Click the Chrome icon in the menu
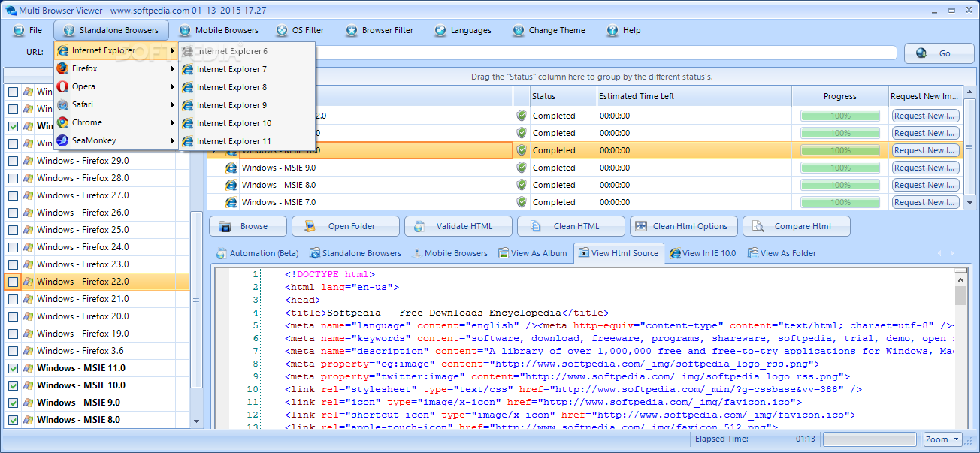Image resolution: width=980 pixels, height=453 pixels. (x=62, y=122)
